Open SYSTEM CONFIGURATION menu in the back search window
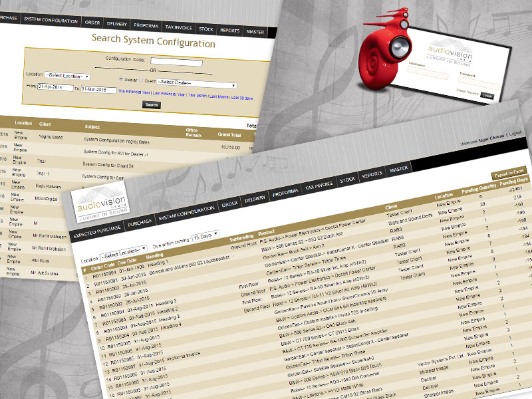The width and height of the screenshot is (532, 399). pyautogui.click(x=51, y=20)
